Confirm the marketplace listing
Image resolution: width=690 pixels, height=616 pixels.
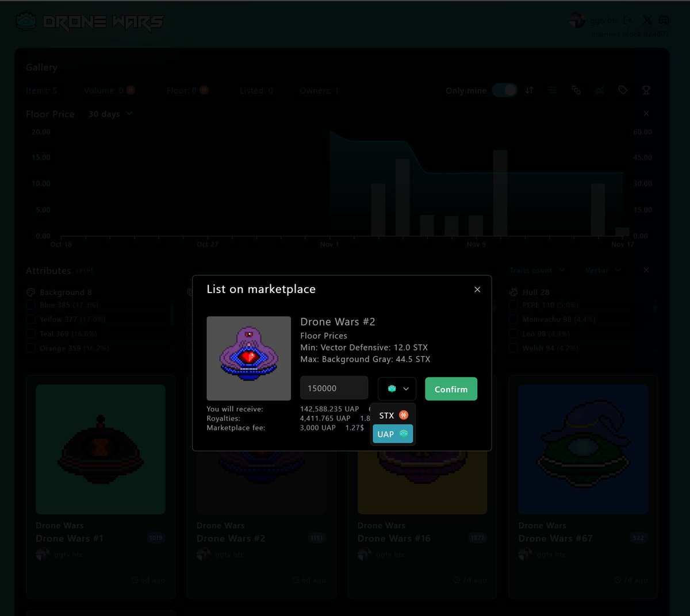[451, 389]
